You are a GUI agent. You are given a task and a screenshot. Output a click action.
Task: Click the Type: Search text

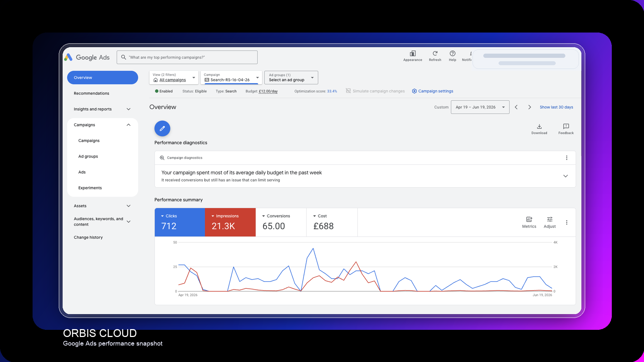[226, 91]
